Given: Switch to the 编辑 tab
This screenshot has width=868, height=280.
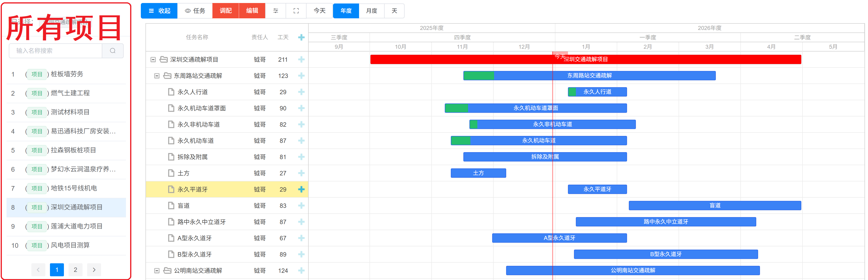Looking at the screenshot, I should point(252,10).
